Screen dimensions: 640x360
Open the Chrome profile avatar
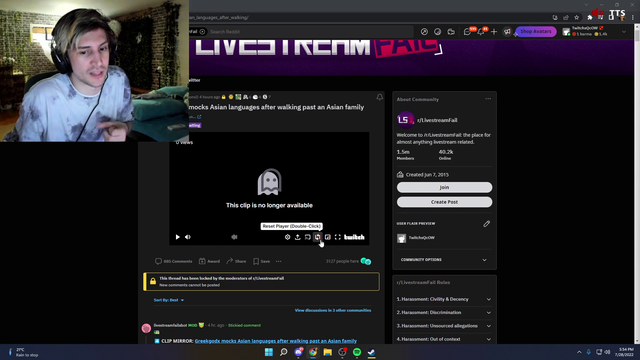(x=622, y=18)
